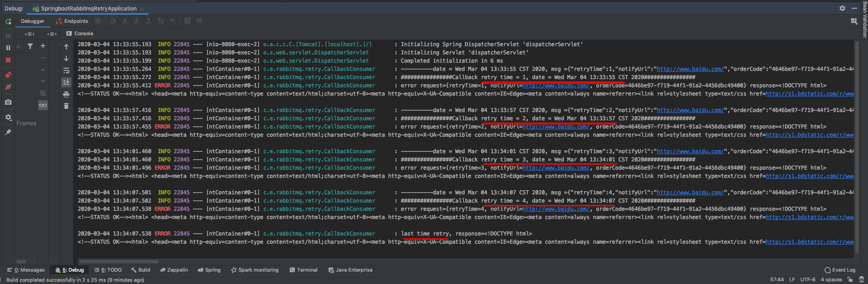This screenshot has width=868, height=284.
Task: Hide the Debug tool window
Action: pos(854,8)
